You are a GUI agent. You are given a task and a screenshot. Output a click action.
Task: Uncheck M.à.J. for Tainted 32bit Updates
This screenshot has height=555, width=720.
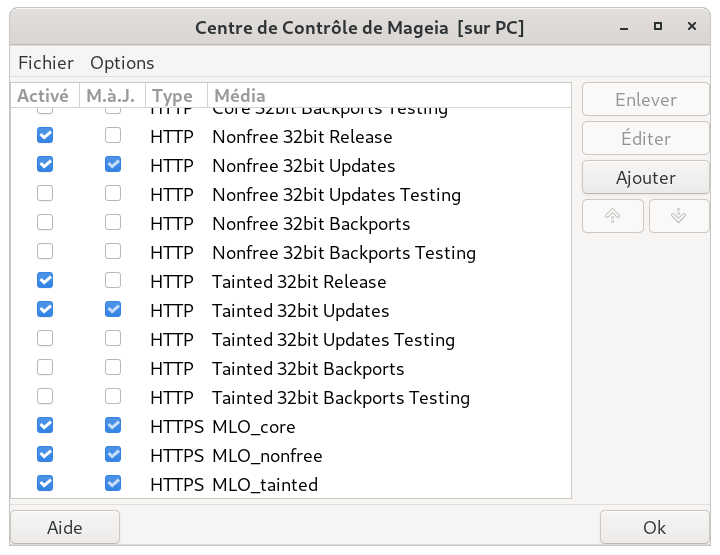tap(113, 309)
